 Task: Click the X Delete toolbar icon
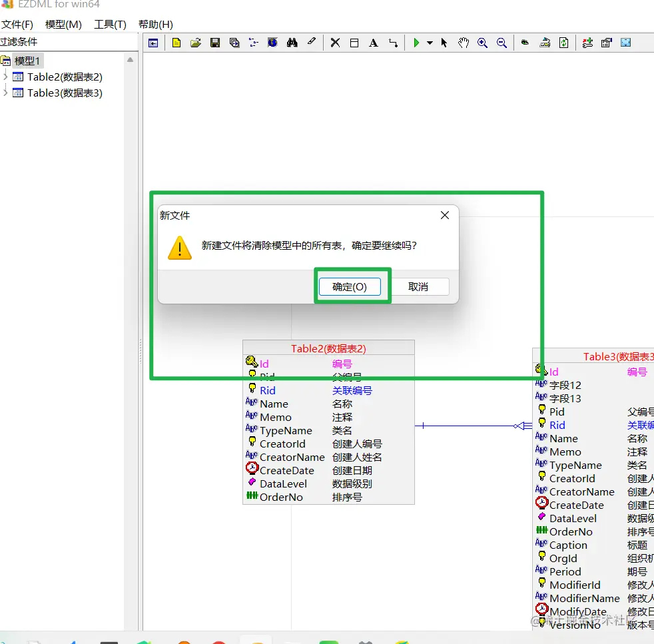(x=335, y=43)
